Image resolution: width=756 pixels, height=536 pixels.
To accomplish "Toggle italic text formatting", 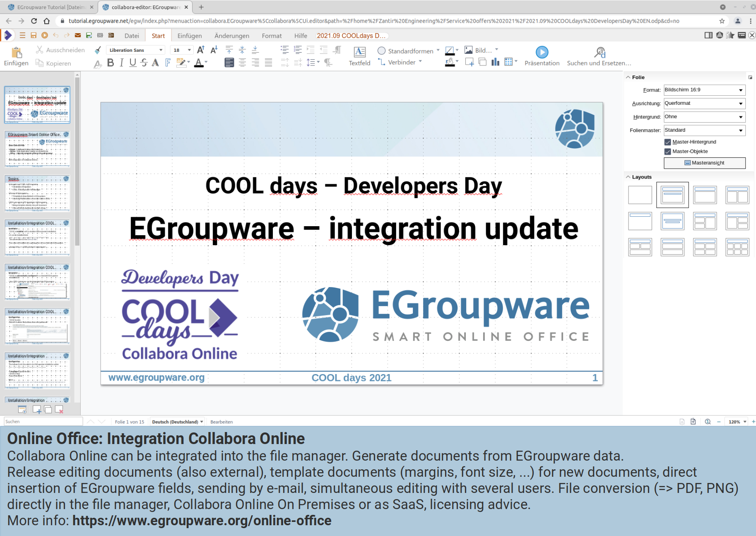I will tap(121, 63).
